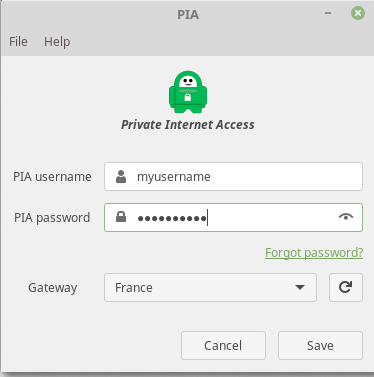Image resolution: width=374 pixels, height=377 pixels.
Task: Expand the Gateway list via its arrow
Action: pos(300,287)
